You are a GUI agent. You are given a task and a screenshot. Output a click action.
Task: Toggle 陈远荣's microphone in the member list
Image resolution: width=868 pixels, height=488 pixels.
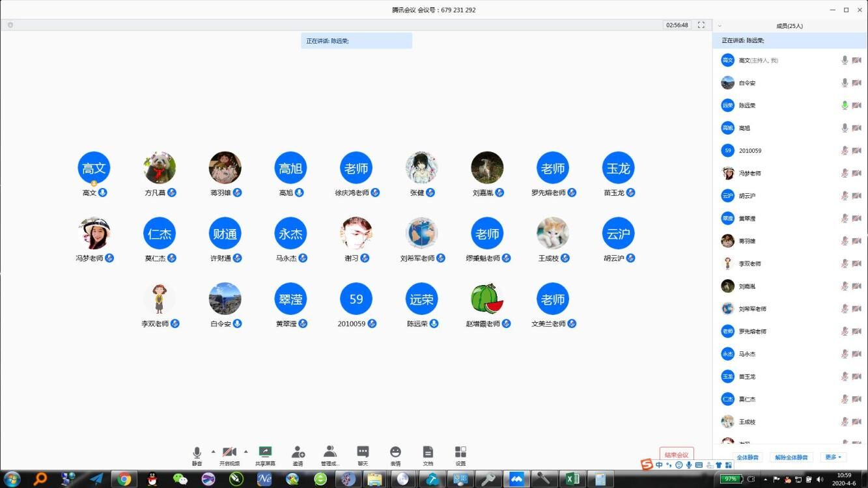(x=845, y=105)
